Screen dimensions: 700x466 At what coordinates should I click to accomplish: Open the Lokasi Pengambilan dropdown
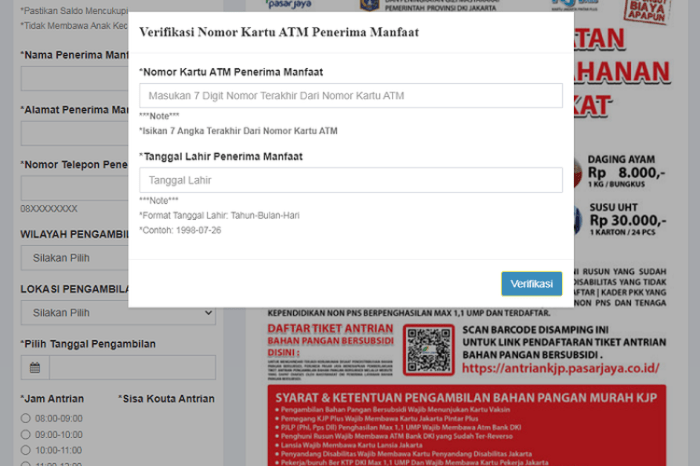click(117, 313)
